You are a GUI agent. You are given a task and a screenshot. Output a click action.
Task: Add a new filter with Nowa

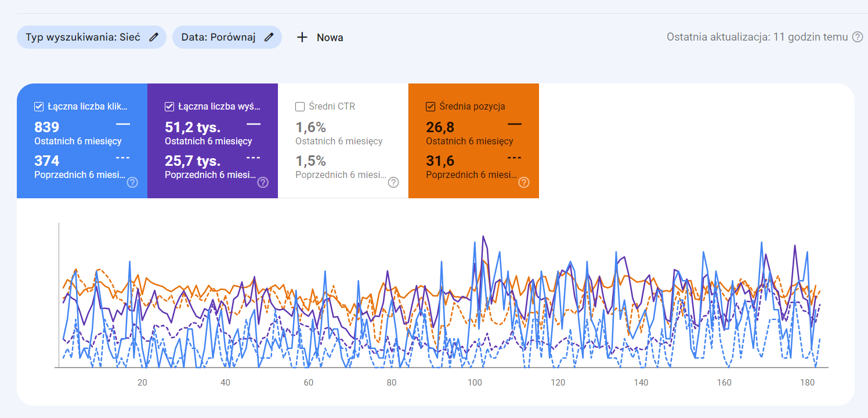click(x=320, y=37)
